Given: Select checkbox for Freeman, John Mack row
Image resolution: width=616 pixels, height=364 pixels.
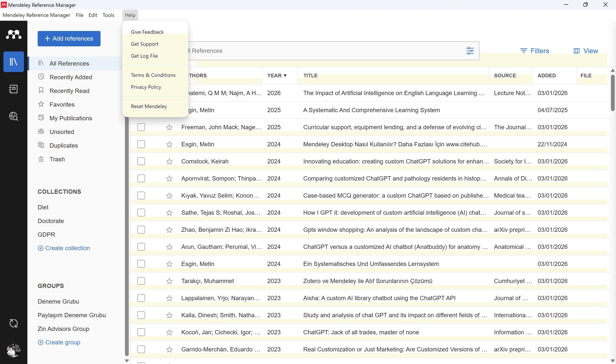Looking at the screenshot, I should tap(141, 127).
